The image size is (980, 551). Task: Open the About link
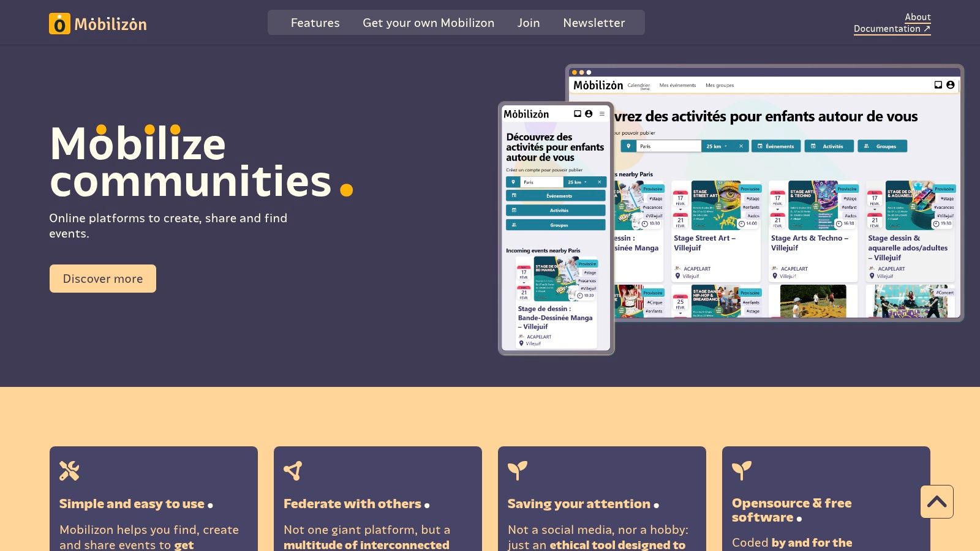click(x=918, y=17)
